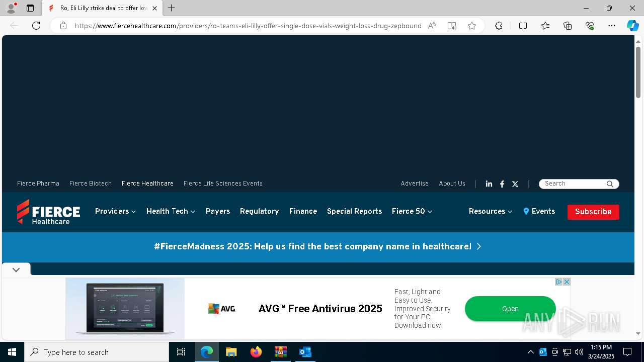This screenshot has width=644, height=362.
Task: Visit the Fierce Biotech link
Action: (91, 184)
